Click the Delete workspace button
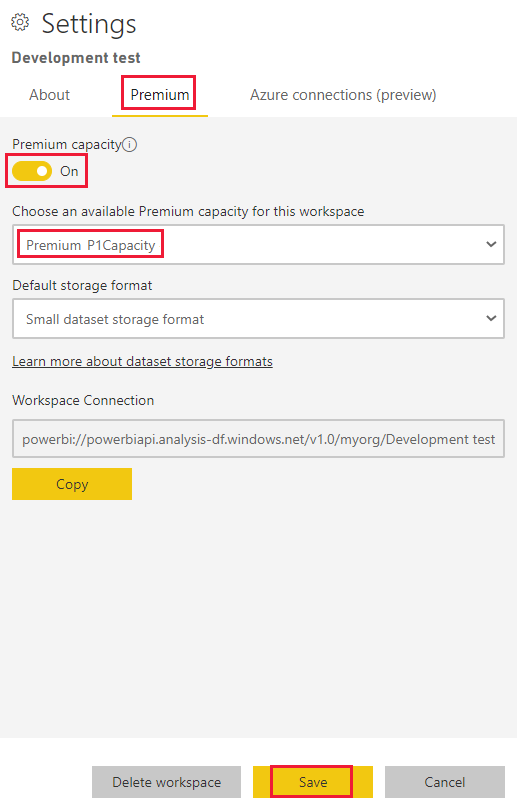The width and height of the screenshot is (517, 807). click(166, 782)
